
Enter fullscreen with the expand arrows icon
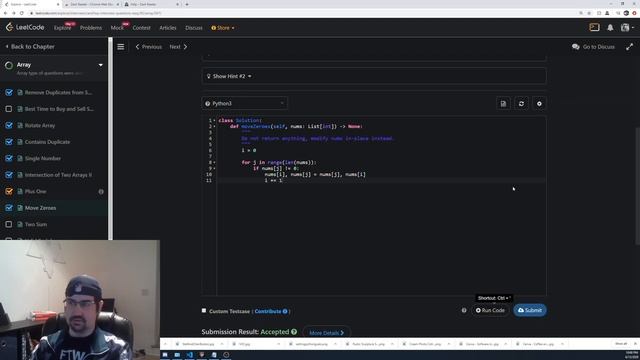click(x=629, y=47)
